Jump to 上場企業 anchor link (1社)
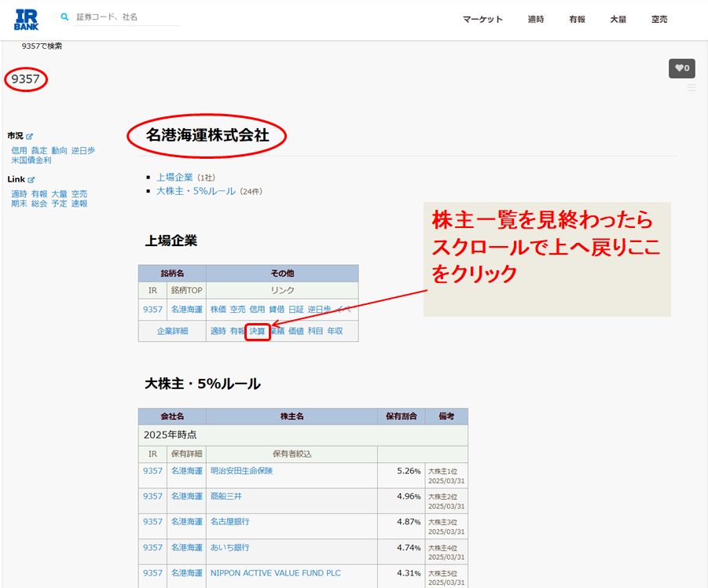 (174, 178)
